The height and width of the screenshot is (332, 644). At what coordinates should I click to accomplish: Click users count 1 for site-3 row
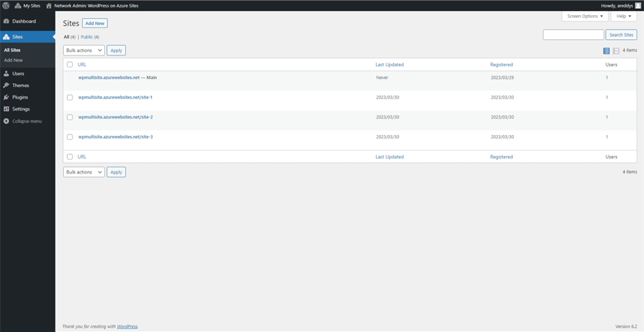pos(606,137)
